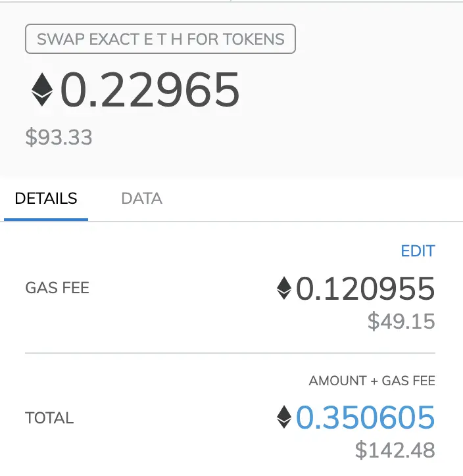The height and width of the screenshot is (476, 463).
Task: Click the Ethereum icon next to gas fee amount
Action: (284, 288)
